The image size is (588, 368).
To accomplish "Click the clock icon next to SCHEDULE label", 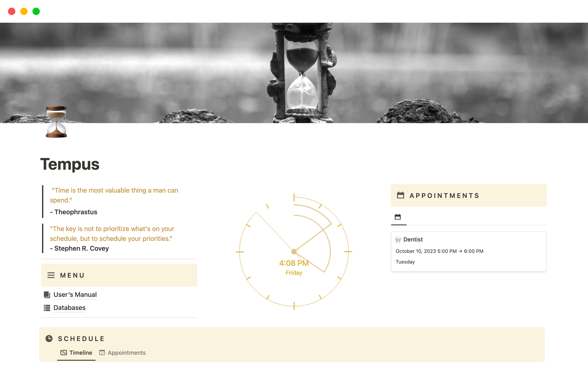I will point(50,339).
